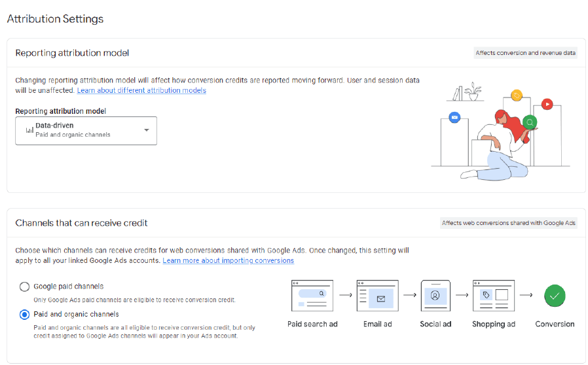Click the Reporting attribution model card heading
Image resolution: width=588 pixels, height=365 pixels.
(72, 53)
